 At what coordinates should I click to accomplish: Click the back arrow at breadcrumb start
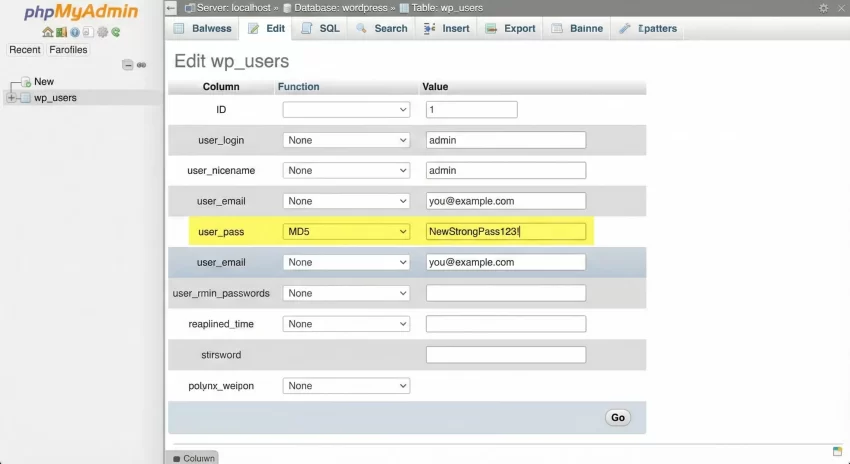[x=171, y=8]
